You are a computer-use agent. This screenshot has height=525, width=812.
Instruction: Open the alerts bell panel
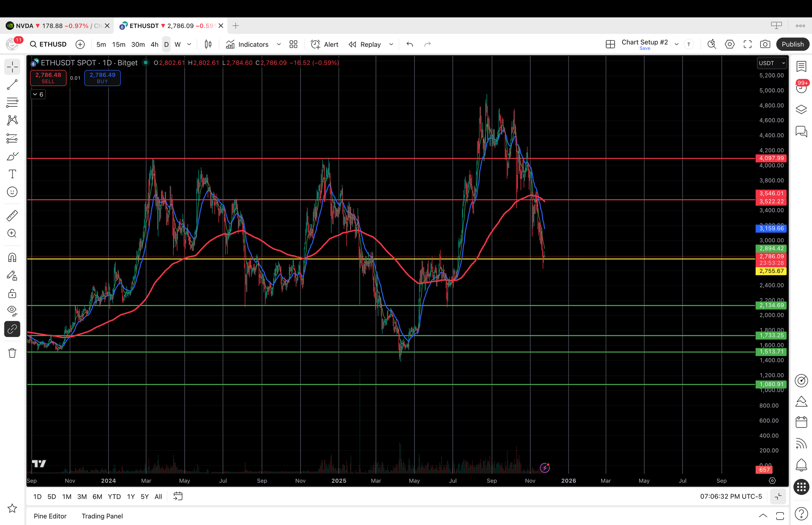[x=801, y=465]
